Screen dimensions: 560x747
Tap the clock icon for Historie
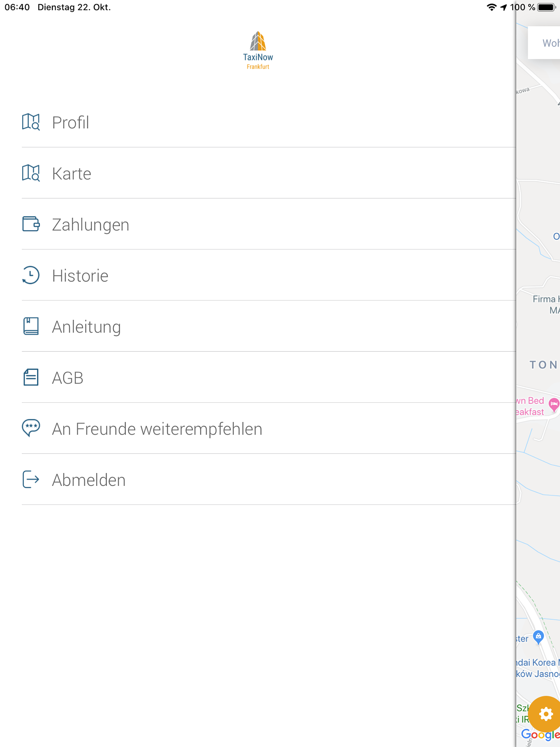[x=31, y=275]
